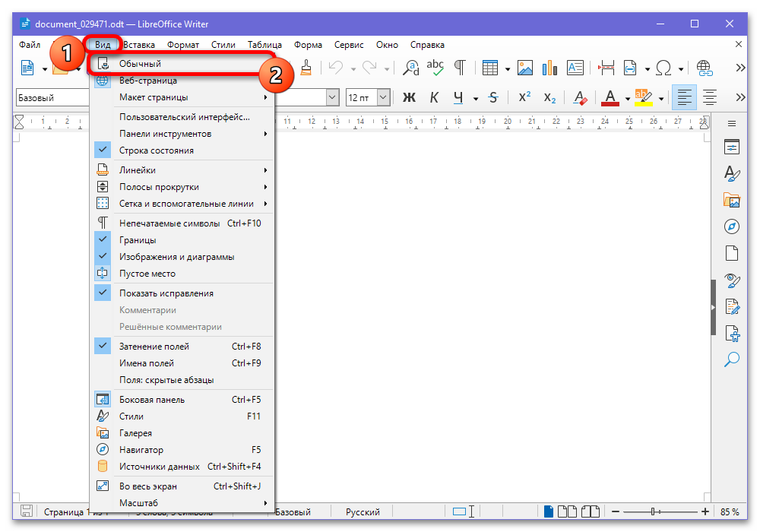The image size is (760, 532).
Task: Apply subscript formatting
Action: 549,98
